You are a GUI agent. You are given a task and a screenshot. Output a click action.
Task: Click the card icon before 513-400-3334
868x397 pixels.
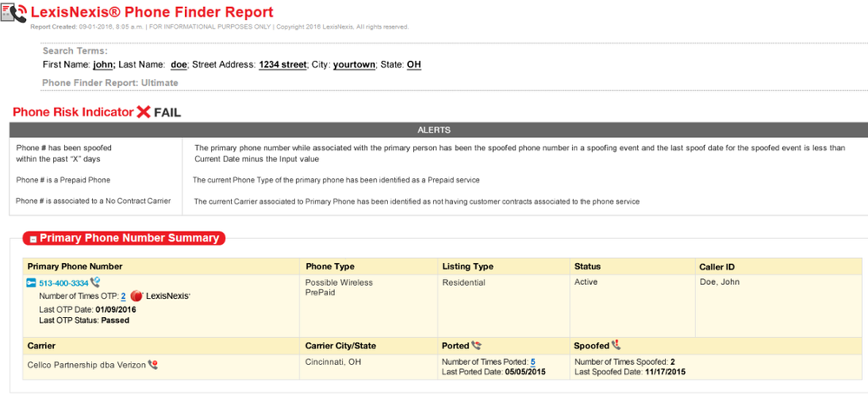31,282
